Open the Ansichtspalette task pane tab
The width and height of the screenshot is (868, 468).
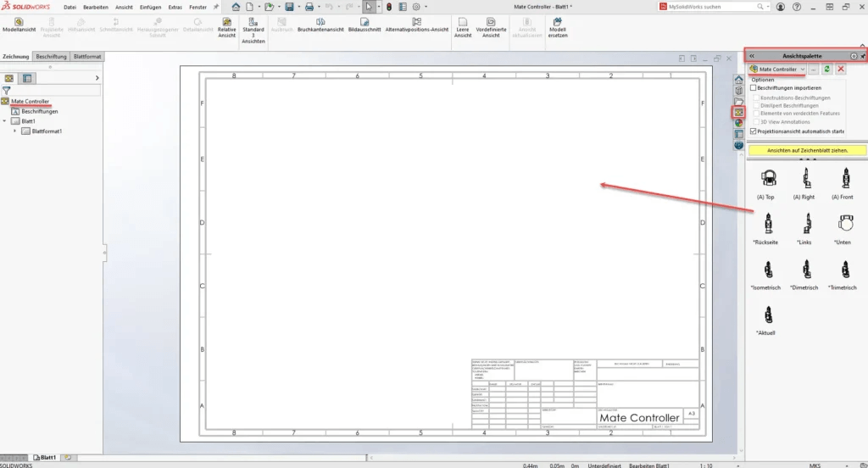point(738,112)
